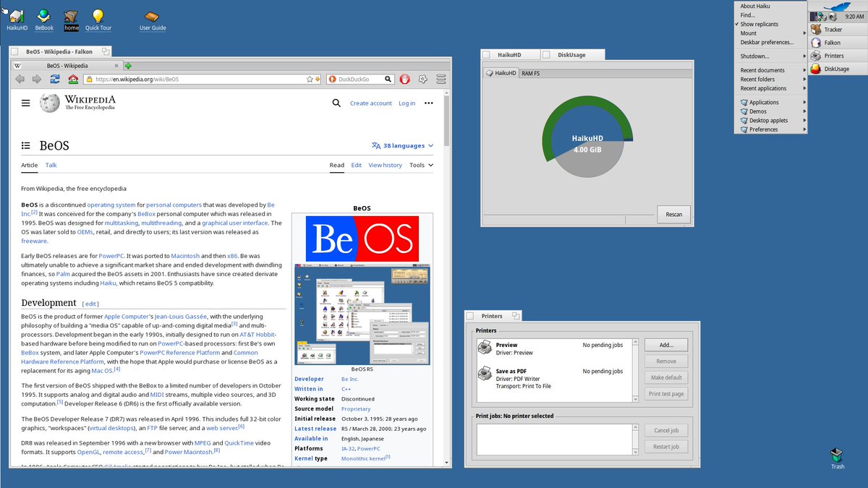This screenshot has width=868, height=488.
Task: Launch Quick Tour from the desktop
Action: pos(98,16)
